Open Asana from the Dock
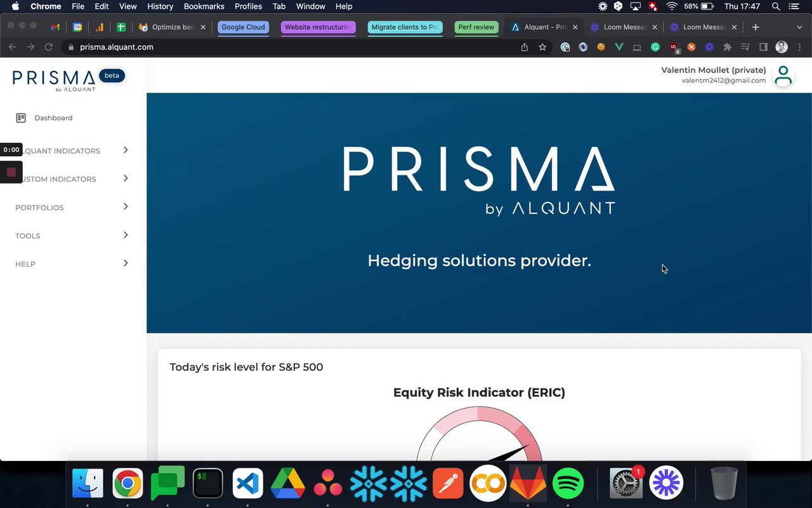Viewport: 812px width, 508px height. point(328,483)
